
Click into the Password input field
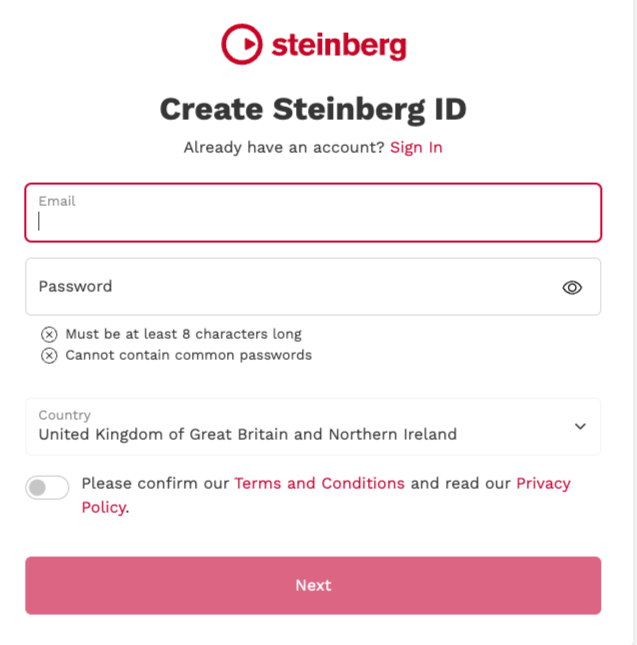click(290, 287)
